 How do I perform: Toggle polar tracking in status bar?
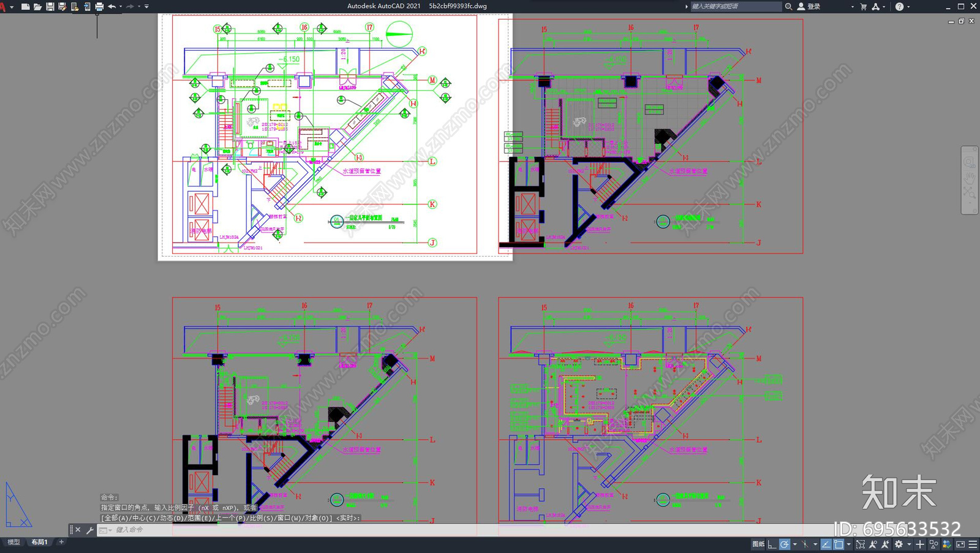(784, 544)
